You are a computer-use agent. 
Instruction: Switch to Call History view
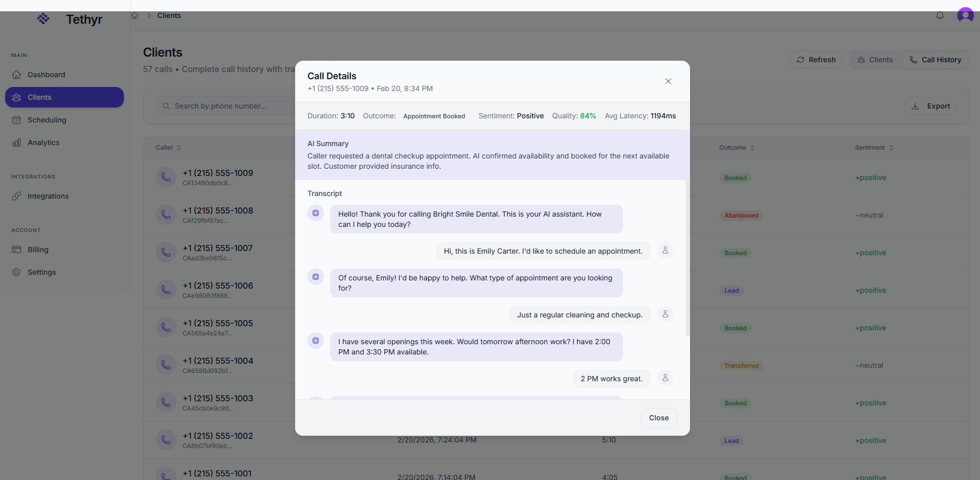point(935,59)
